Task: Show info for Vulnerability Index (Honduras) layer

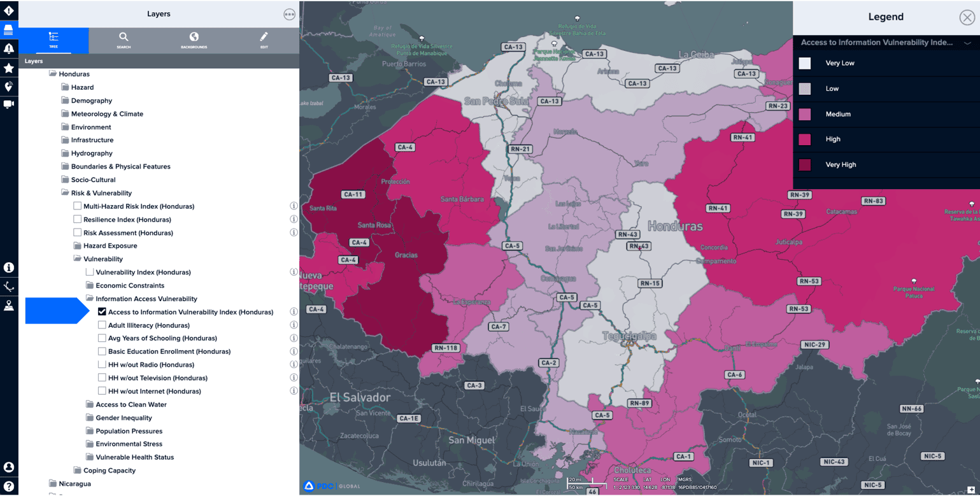Action: tap(294, 272)
